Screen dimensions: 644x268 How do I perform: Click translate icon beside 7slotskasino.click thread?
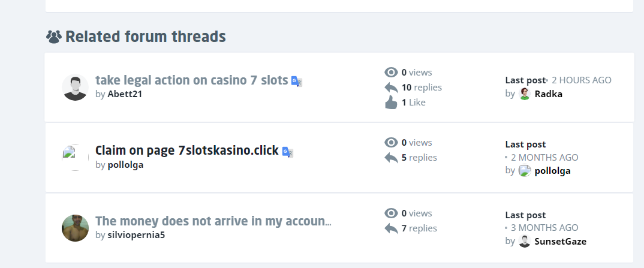point(288,152)
